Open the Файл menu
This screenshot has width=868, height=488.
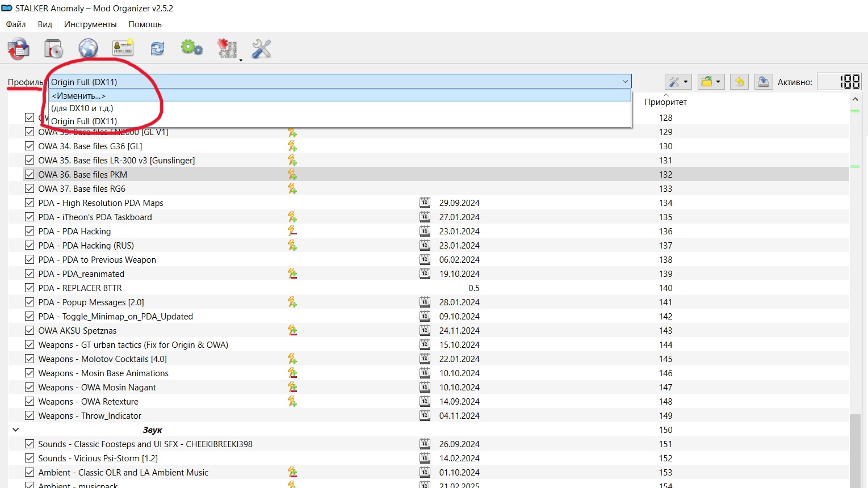pos(16,24)
